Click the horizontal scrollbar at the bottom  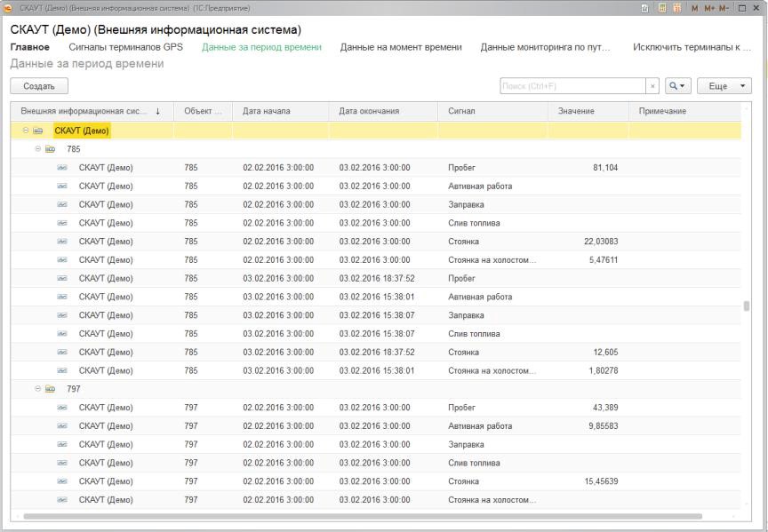363,516
